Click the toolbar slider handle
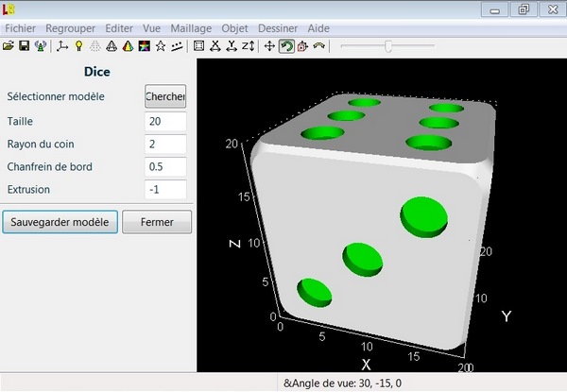567x392 pixels. 387,45
